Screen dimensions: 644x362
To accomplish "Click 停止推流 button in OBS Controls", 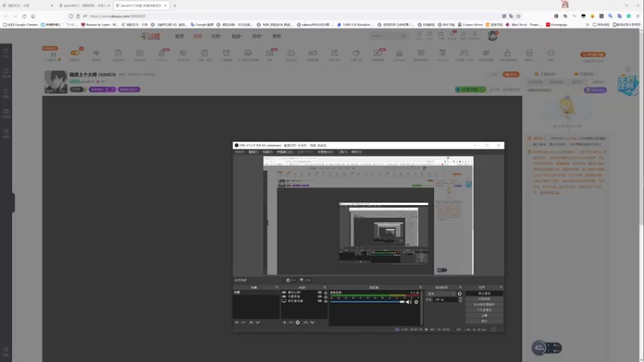I will [485, 294].
